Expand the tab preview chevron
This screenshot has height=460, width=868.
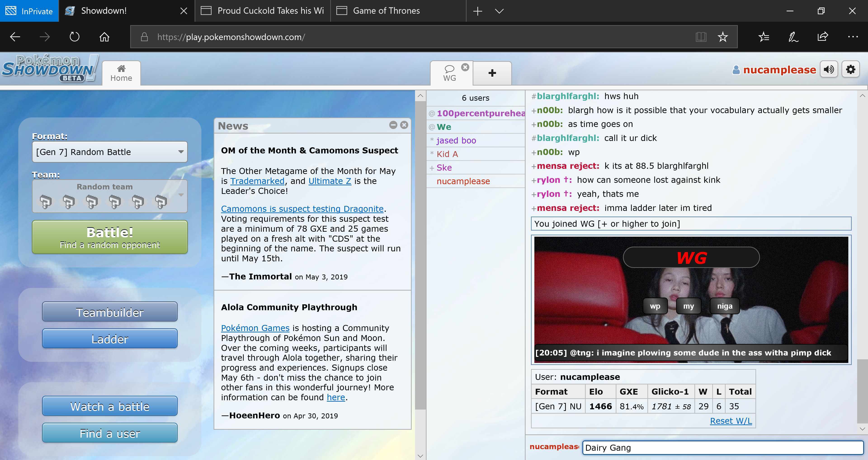point(499,11)
